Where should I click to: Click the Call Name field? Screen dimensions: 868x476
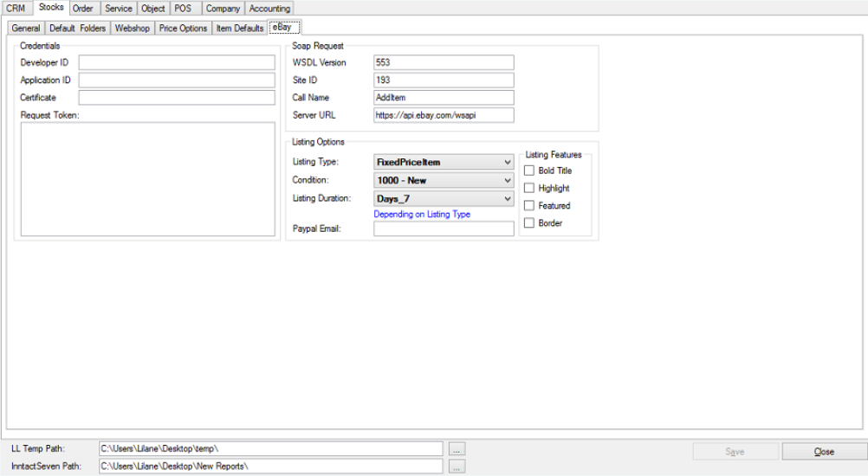point(444,97)
